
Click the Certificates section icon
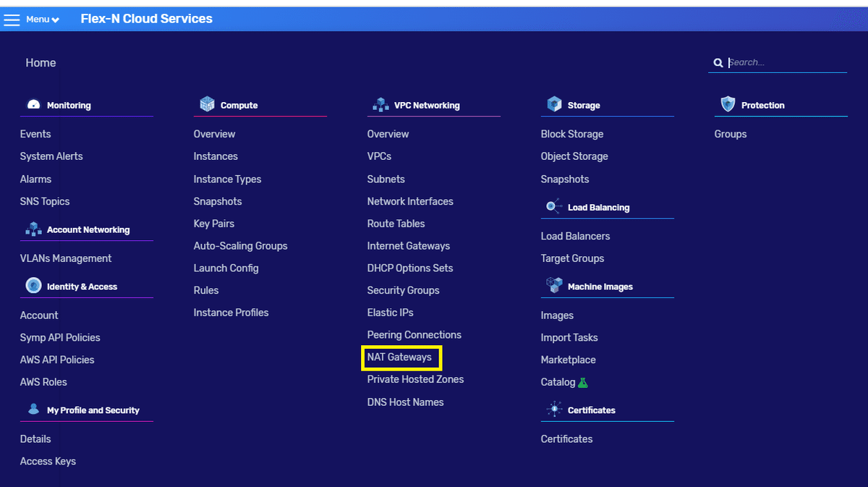click(x=554, y=410)
